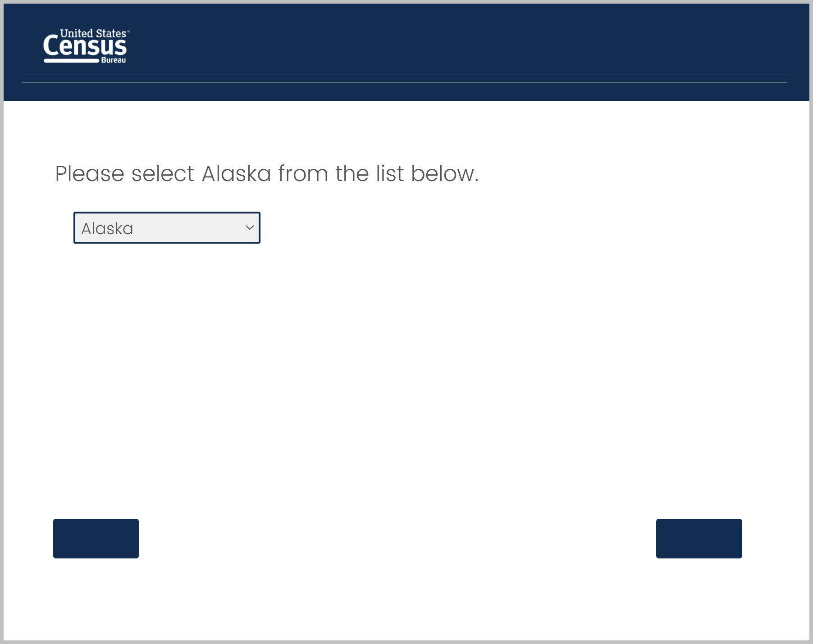Click the letter "C" of the Census logo
Image resolution: width=813 pixels, height=644 pixels.
[x=51, y=46]
